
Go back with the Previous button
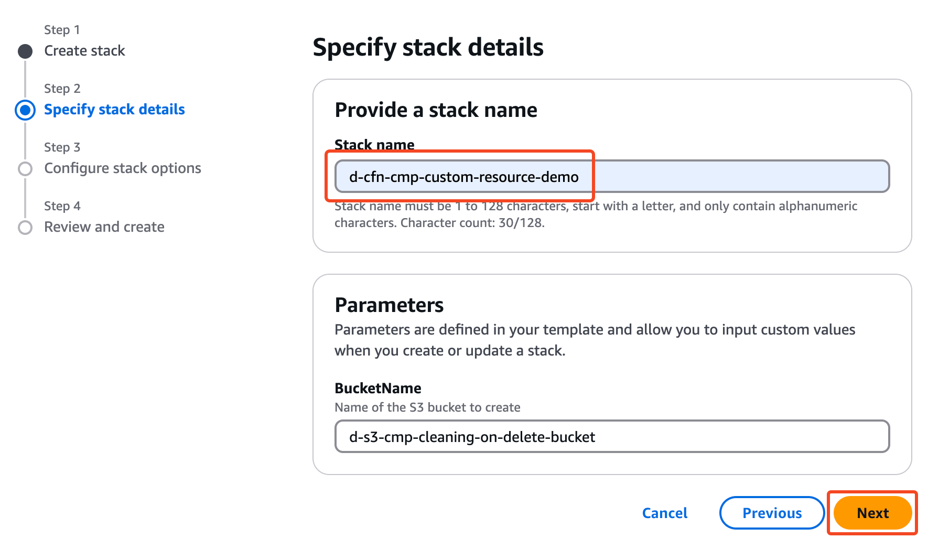pos(772,513)
